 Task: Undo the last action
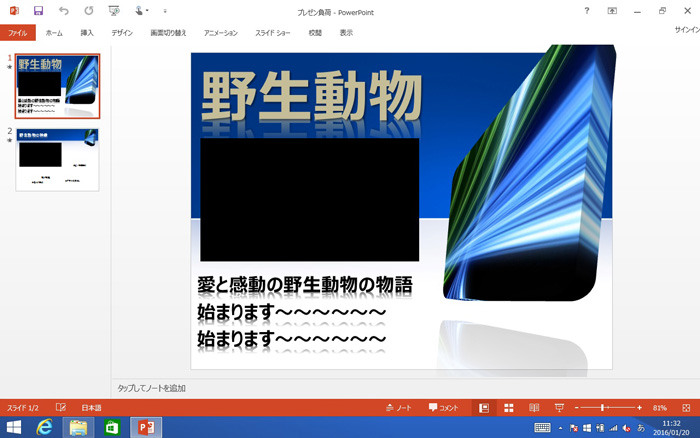click(x=63, y=11)
